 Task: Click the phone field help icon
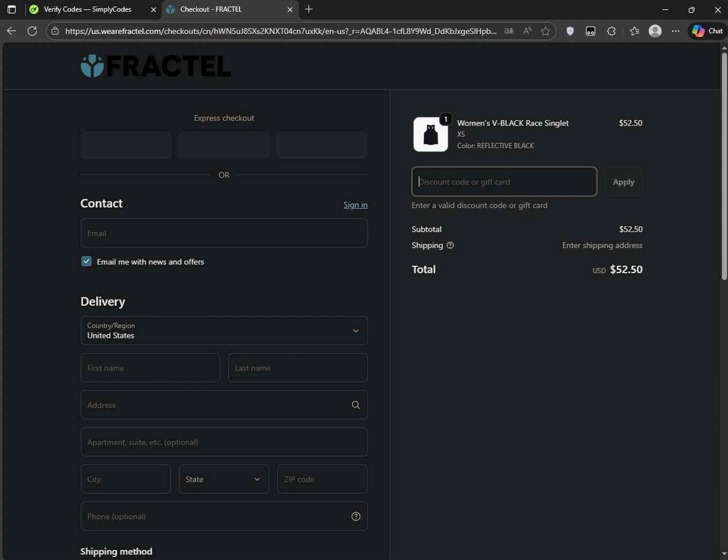pos(356,516)
